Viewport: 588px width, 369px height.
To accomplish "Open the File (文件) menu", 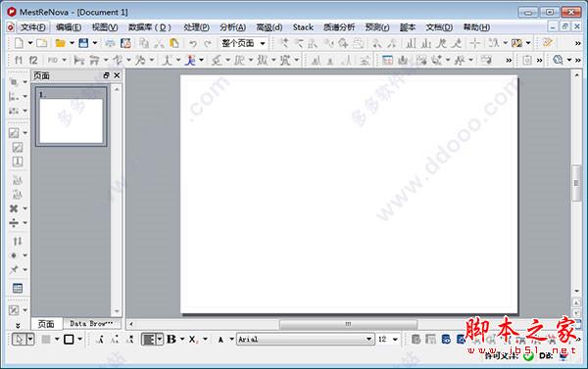I will pyautogui.click(x=33, y=27).
